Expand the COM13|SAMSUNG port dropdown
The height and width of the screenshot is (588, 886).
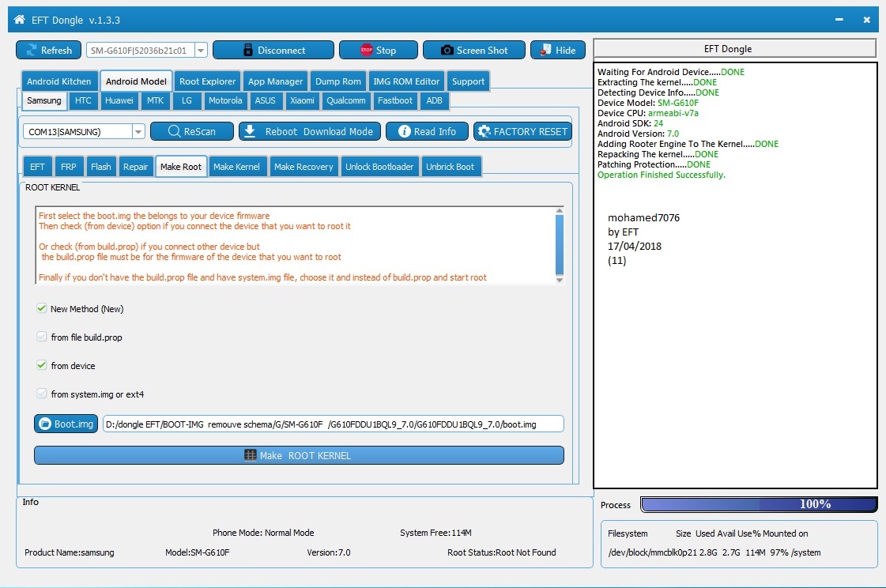[138, 132]
